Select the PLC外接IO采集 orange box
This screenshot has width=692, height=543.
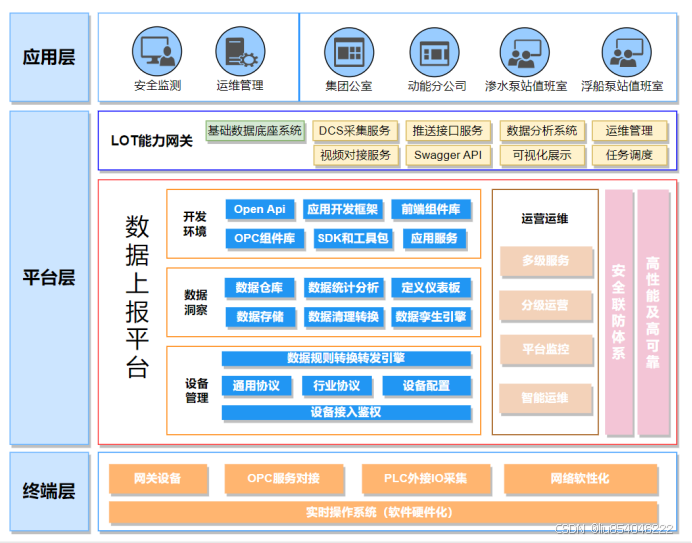click(x=426, y=479)
